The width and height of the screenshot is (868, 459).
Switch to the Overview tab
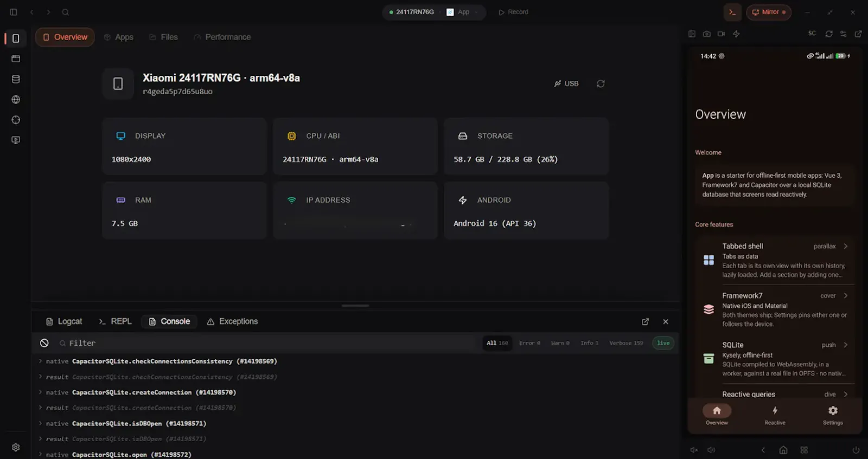pos(65,37)
